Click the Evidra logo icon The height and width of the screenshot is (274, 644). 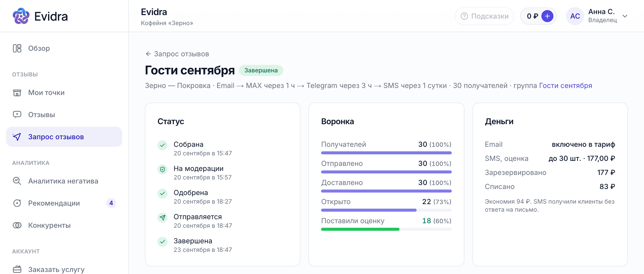21,16
